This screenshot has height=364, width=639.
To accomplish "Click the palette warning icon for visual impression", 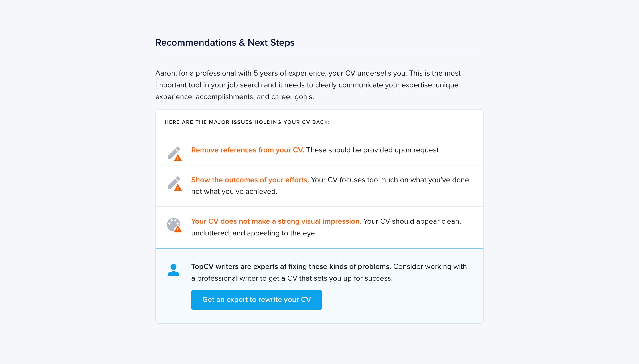I will coord(174,225).
